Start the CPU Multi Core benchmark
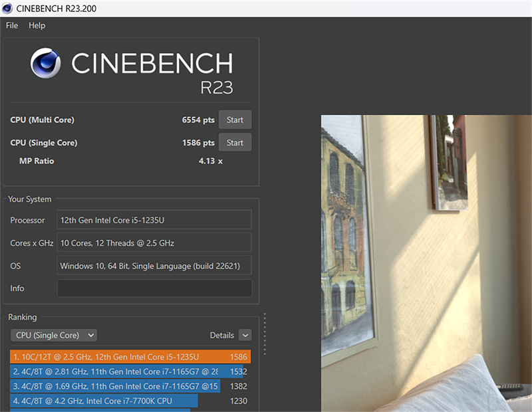This screenshot has width=532, height=412. (x=235, y=120)
